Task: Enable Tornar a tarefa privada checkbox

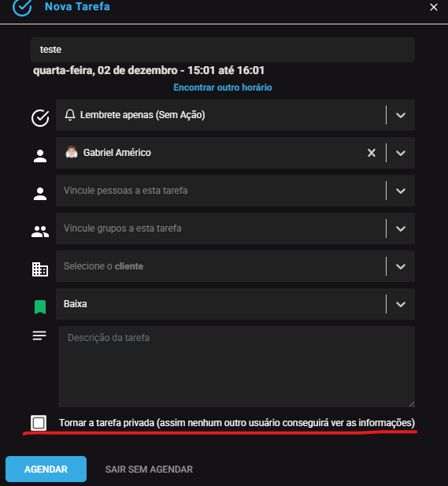Action: pos(39,423)
